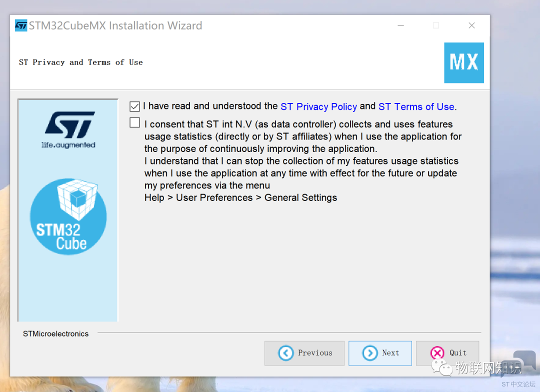Click 'Help > User Preferences > General Settings' text
This screenshot has height=392, width=540.
tap(240, 197)
